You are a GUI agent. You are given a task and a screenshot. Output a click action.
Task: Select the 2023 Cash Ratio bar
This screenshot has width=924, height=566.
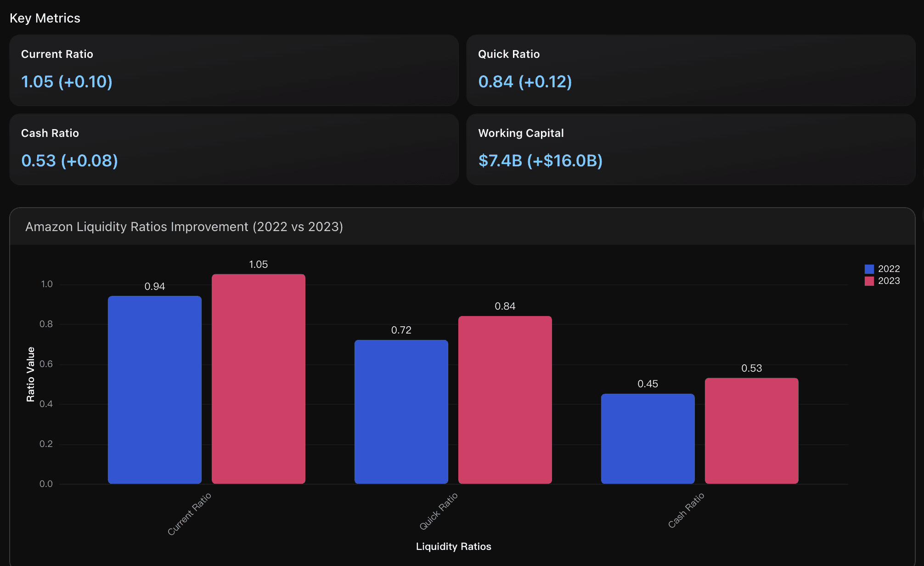(x=752, y=431)
